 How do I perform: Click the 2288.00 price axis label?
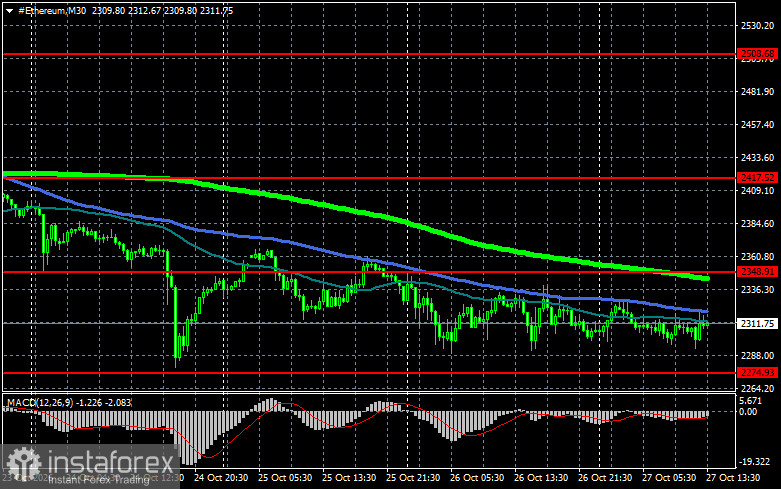(758, 356)
